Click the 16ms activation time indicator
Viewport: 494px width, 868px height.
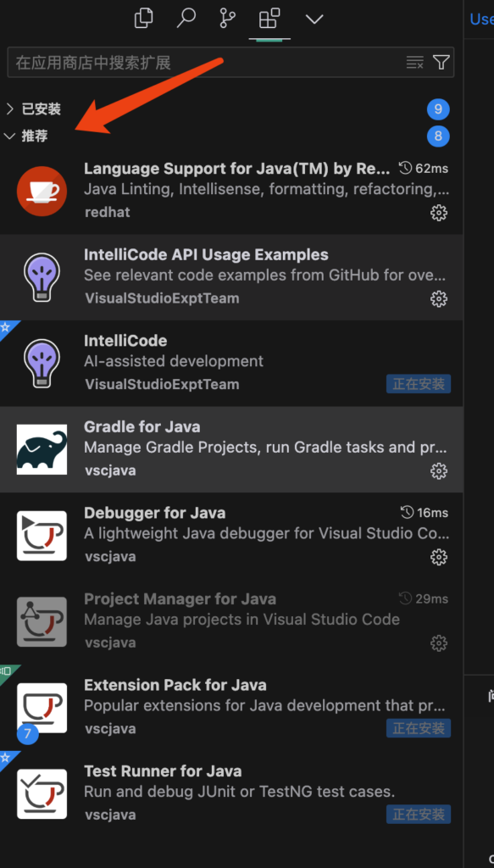click(x=425, y=513)
